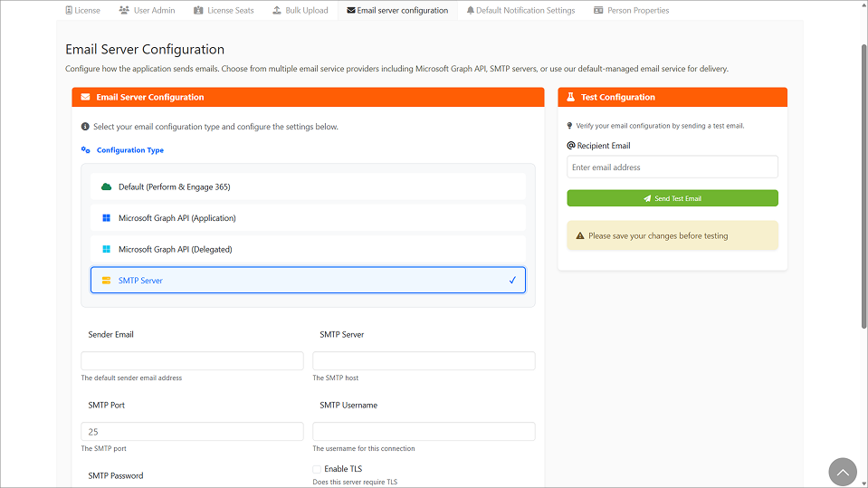Focus the Recipient Email field
The height and width of the screenshot is (488, 868).
(672, 167)
